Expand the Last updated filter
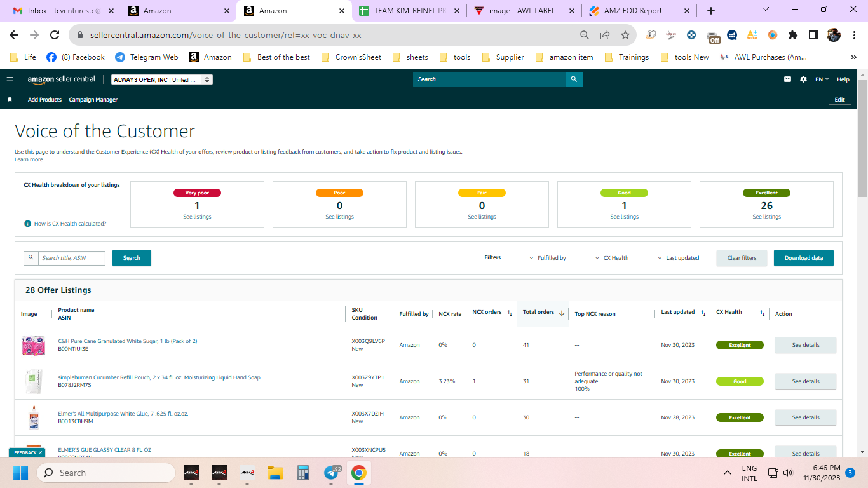The width and height of the screenshot is (868, 488). (678, 258)
